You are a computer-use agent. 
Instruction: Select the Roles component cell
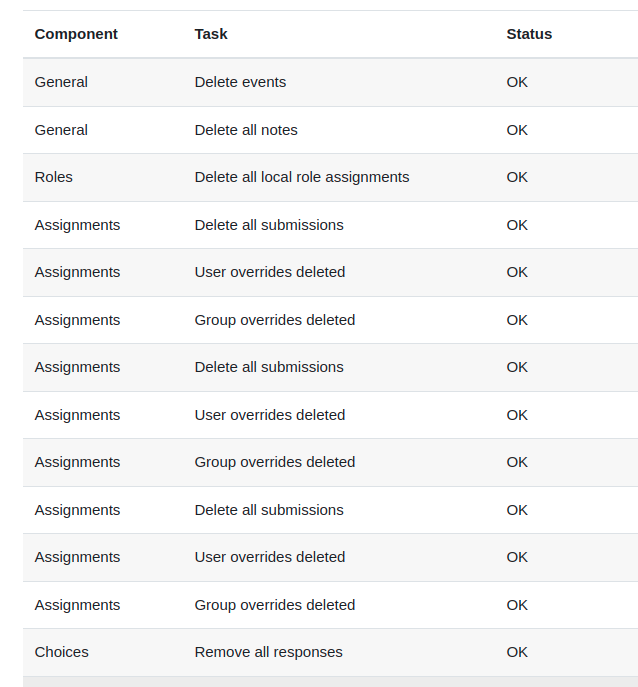click(53, 177)
